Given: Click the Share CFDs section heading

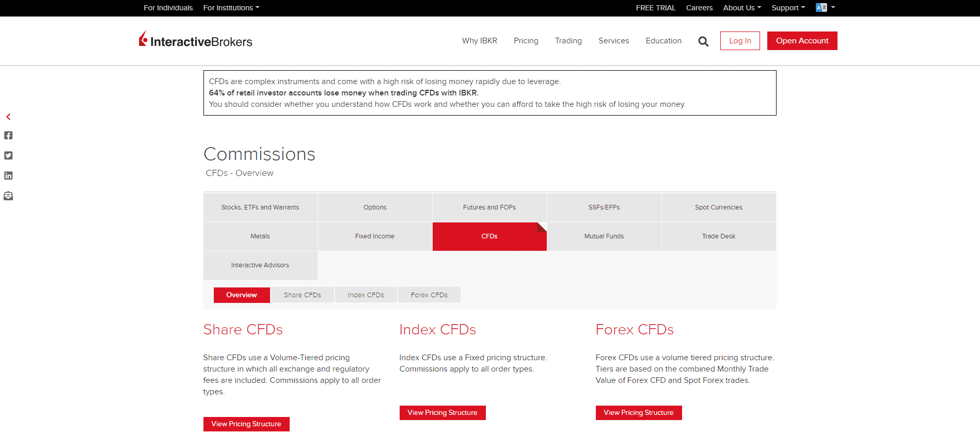Looking at the screenshot, I should point(243,330).
